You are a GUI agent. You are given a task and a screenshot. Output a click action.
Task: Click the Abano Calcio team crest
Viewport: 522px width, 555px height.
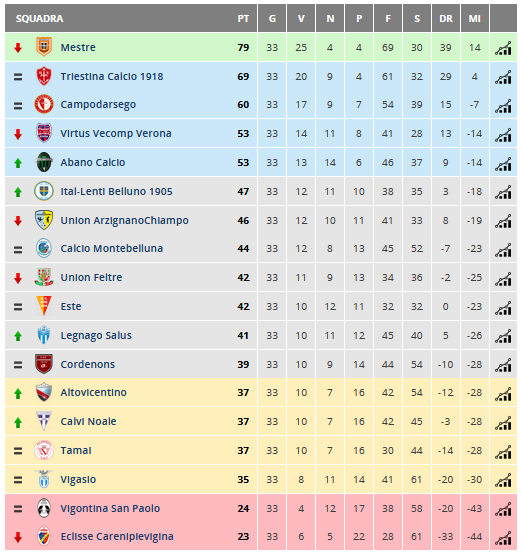pyautogui.click(x=44, y=162)
